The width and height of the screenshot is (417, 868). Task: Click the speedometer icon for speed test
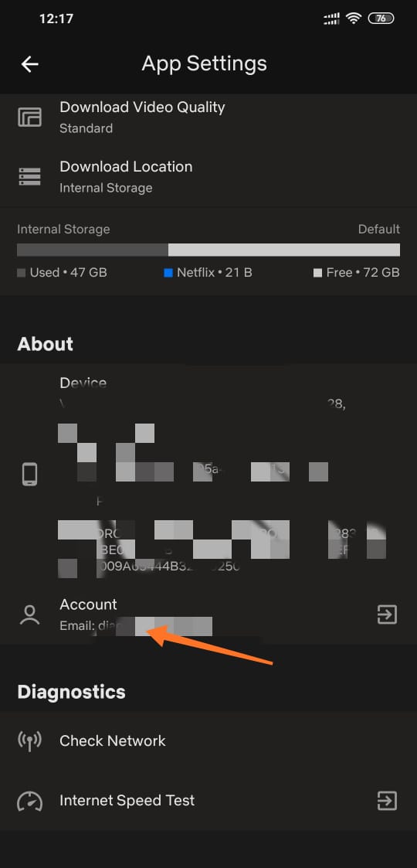point(30,801)
